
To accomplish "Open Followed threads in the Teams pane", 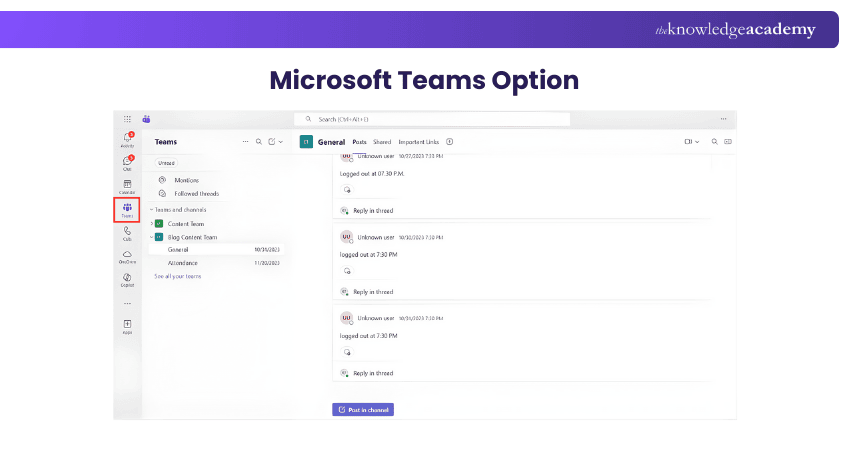I will tap(196, 194).
